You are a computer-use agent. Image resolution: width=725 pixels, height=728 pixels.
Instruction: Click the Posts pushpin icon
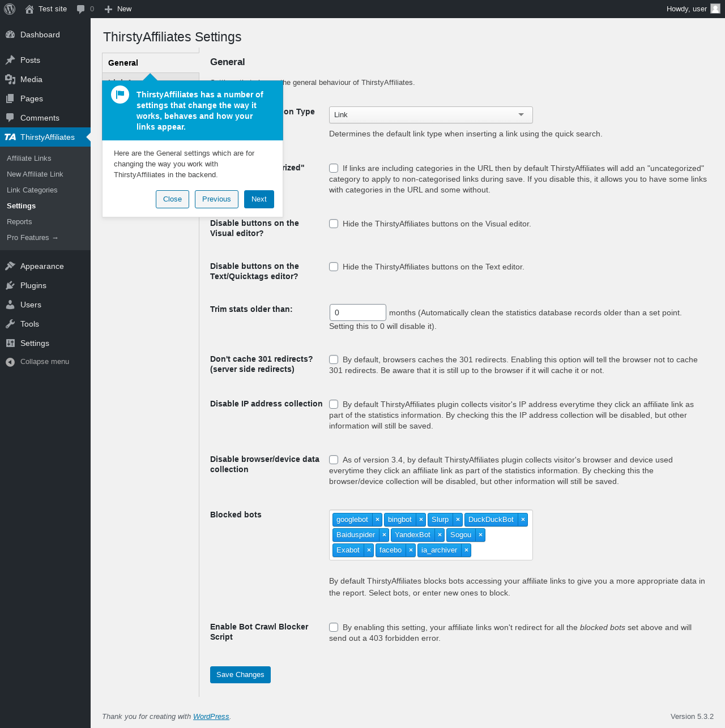click(x=10, y=60)
